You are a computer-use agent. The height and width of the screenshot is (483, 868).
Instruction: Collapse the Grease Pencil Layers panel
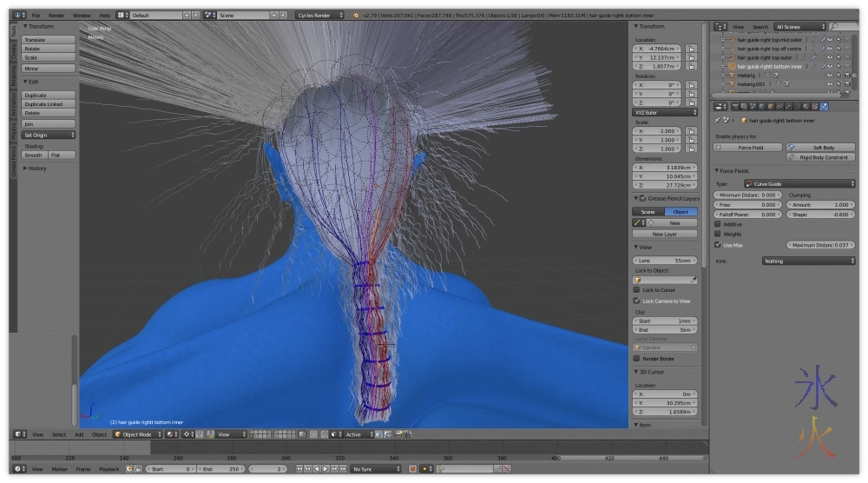[x=636, y=199]
